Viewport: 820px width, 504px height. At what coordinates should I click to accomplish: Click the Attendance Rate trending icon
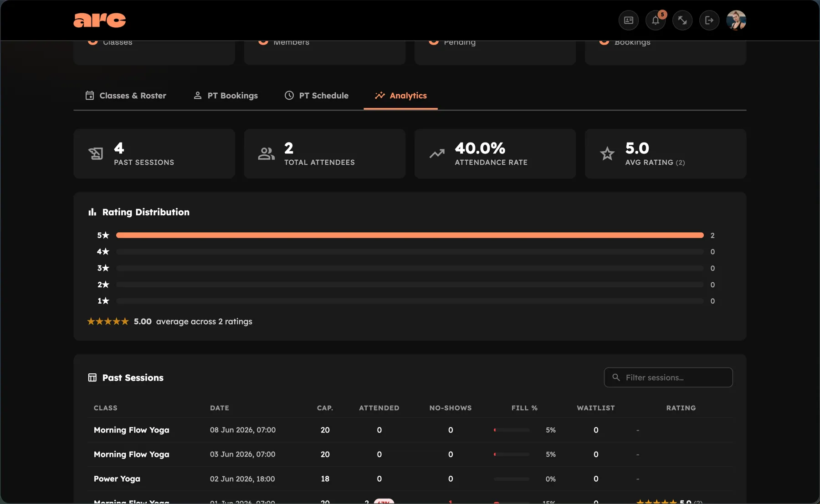coord(437,153)
